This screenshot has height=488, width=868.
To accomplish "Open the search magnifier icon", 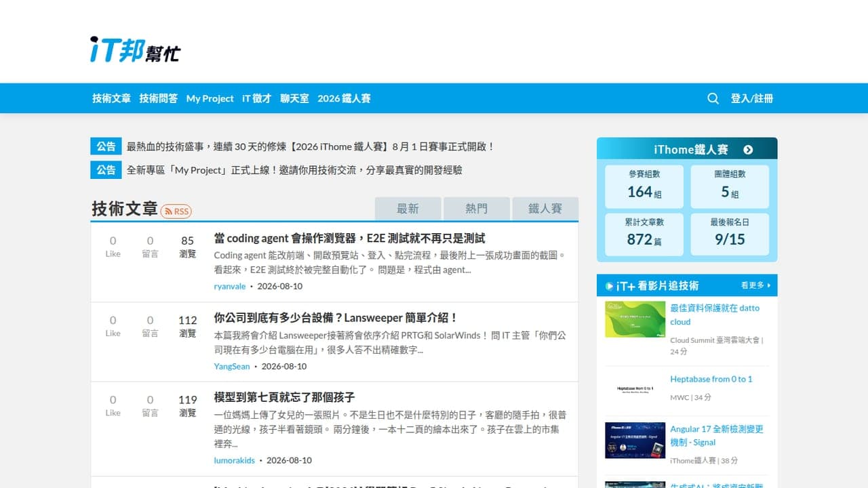I will point(713,98).
